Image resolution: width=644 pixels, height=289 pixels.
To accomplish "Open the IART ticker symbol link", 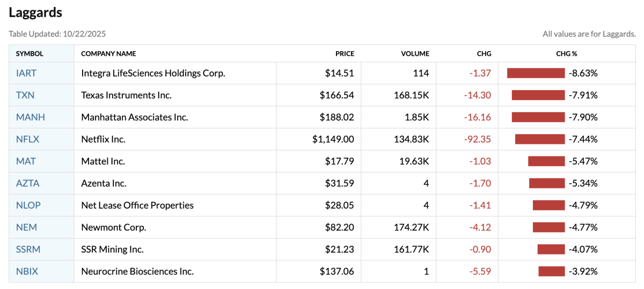I will point(26,73).
